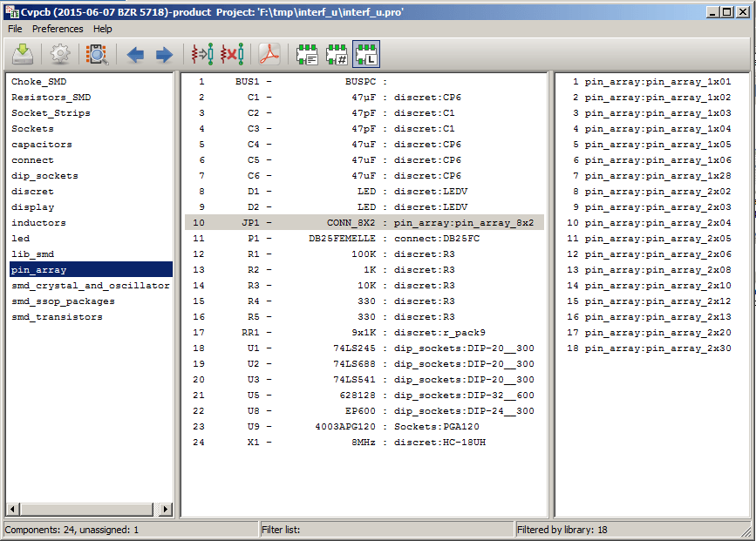The image size is (756, 541).
Task: Click the save netlist toolbar icon
Action: tap(23, 55)
